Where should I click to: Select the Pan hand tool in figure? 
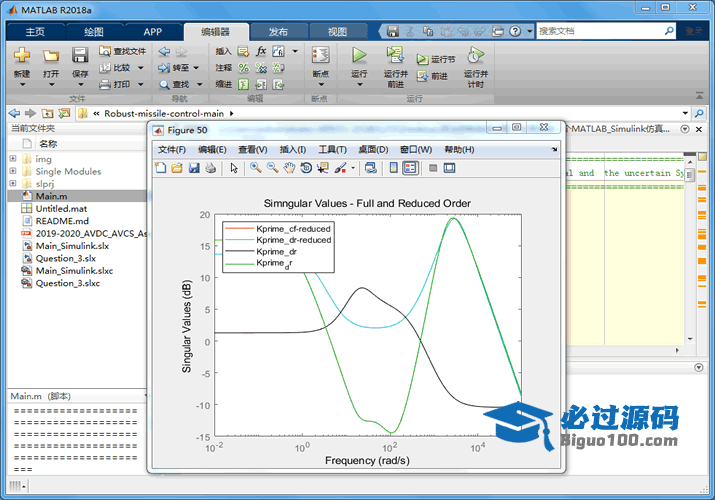(x=289, y=168)
